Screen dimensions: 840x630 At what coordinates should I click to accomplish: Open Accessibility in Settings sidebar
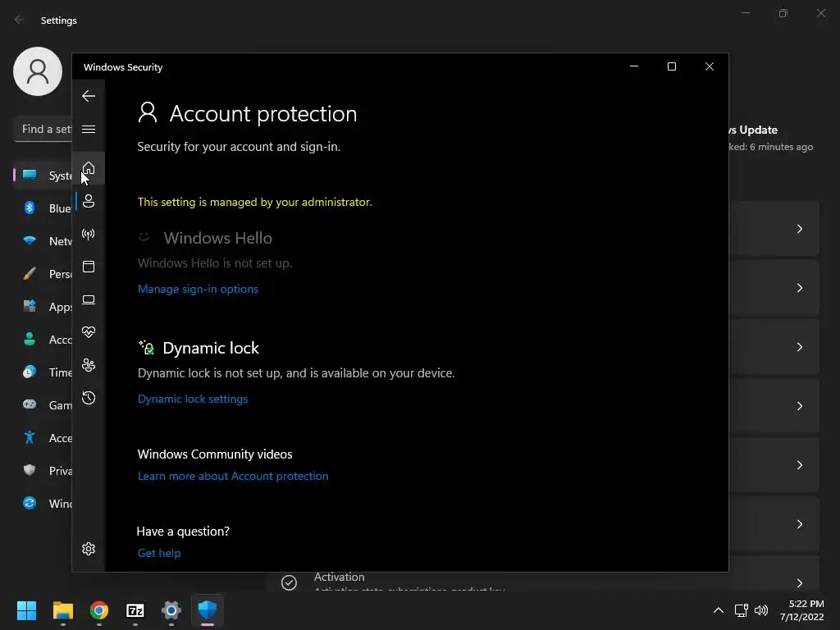coord(43,438)
